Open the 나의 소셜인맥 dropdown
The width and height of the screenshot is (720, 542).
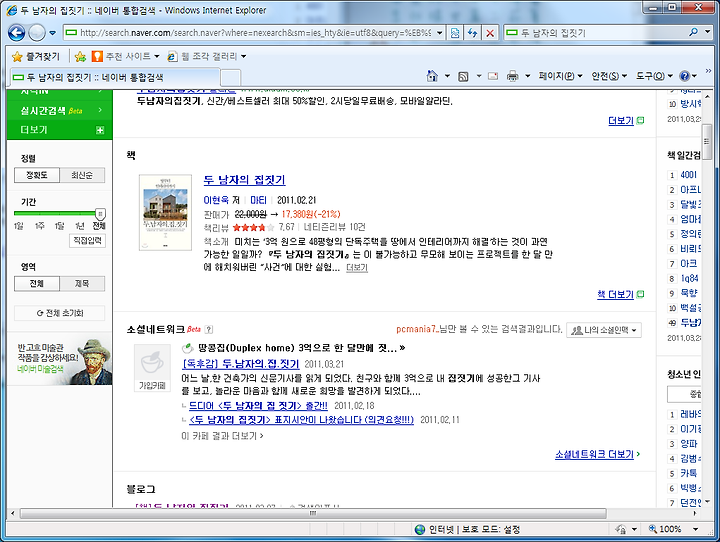[x=604, y=330]
